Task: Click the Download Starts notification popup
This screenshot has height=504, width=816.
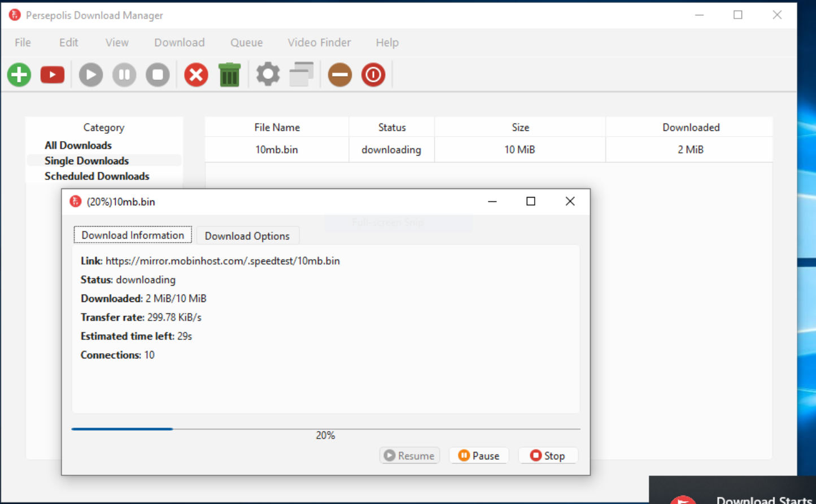Action: 732,490
